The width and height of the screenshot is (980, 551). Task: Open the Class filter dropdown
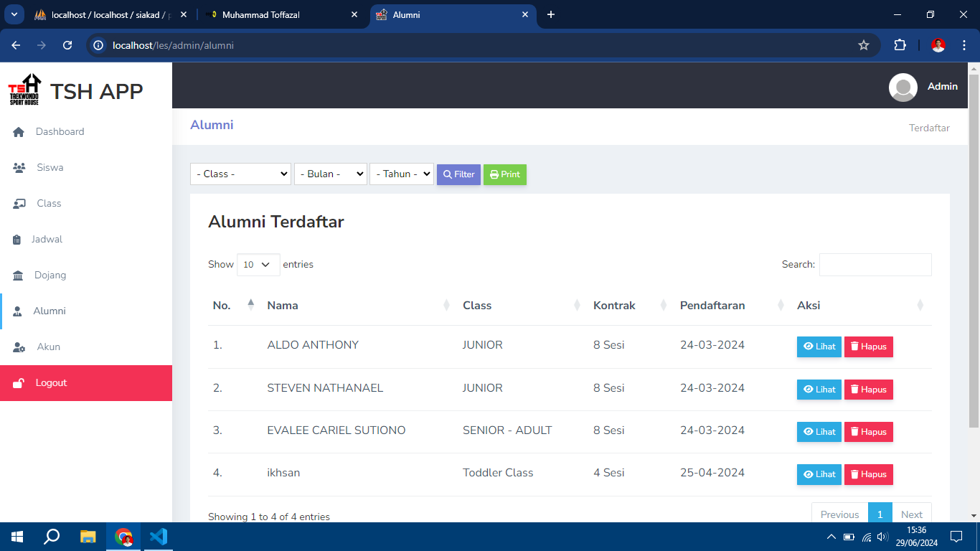(x=240, y=174)
